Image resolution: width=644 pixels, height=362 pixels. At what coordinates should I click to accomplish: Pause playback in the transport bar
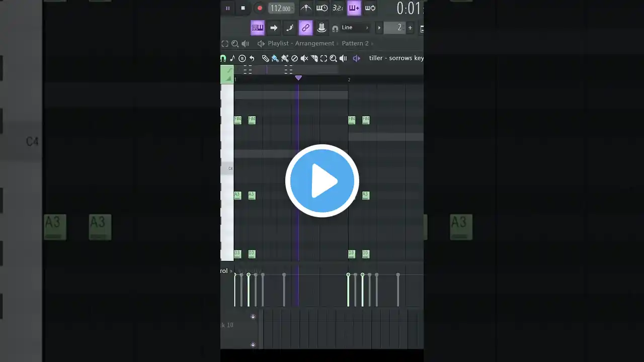(x=227, y=8)
